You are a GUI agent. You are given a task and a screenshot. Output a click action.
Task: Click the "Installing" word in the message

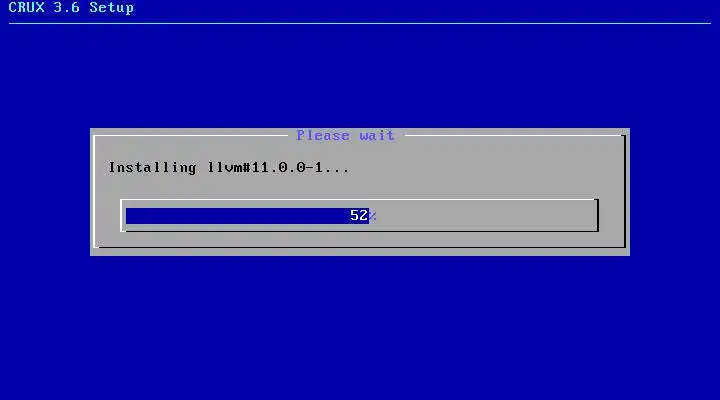(152, 168)
